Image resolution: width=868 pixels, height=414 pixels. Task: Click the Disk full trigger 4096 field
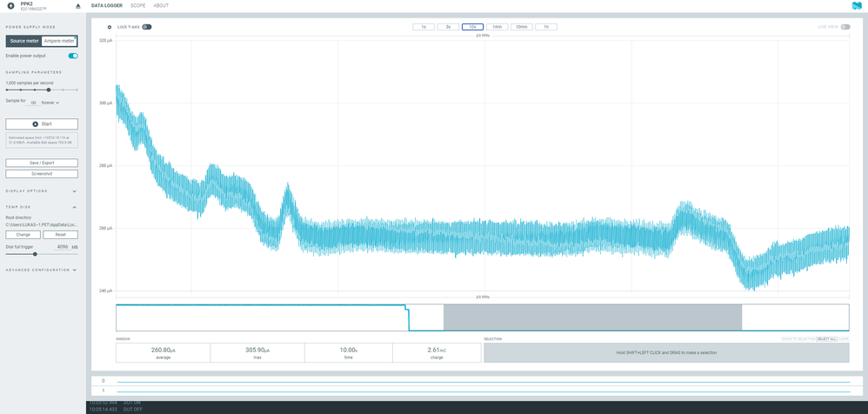pyautogui.click(x=62, y=247)
